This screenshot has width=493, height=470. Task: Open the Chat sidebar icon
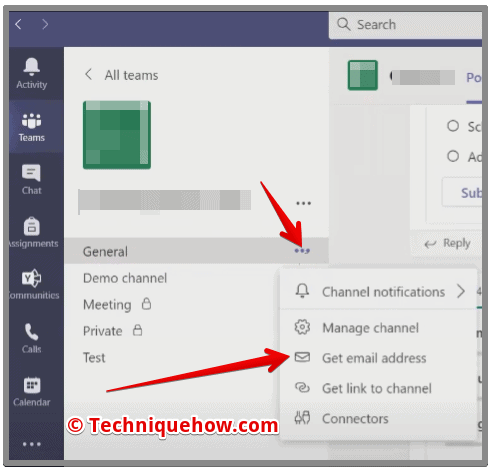click(31, 173)
